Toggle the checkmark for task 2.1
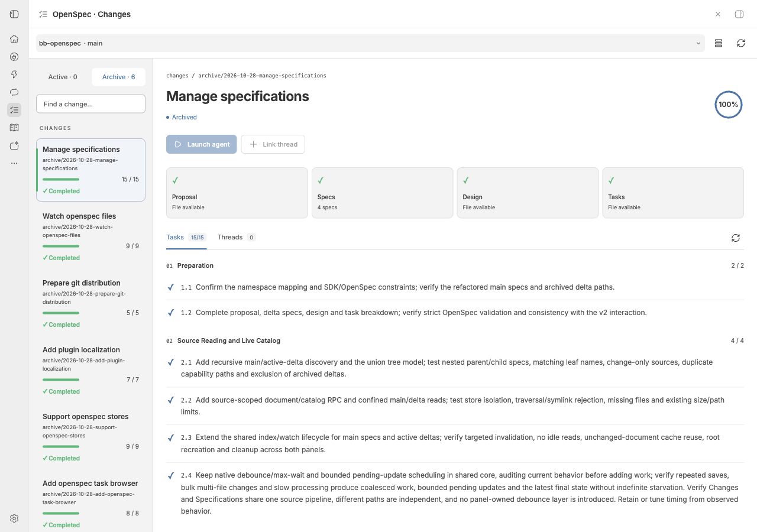This screenshot has height=532, width=757. point(170,362)
